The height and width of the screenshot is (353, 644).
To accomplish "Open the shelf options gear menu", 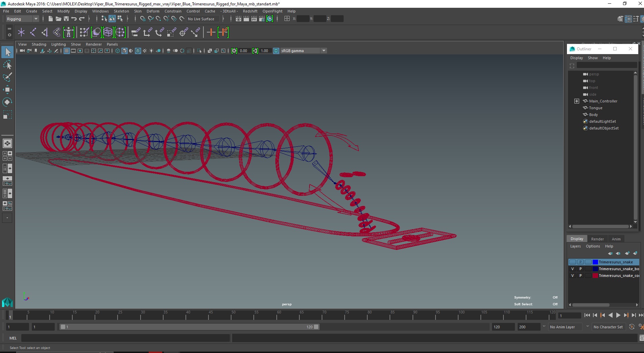I will point(9,34).
